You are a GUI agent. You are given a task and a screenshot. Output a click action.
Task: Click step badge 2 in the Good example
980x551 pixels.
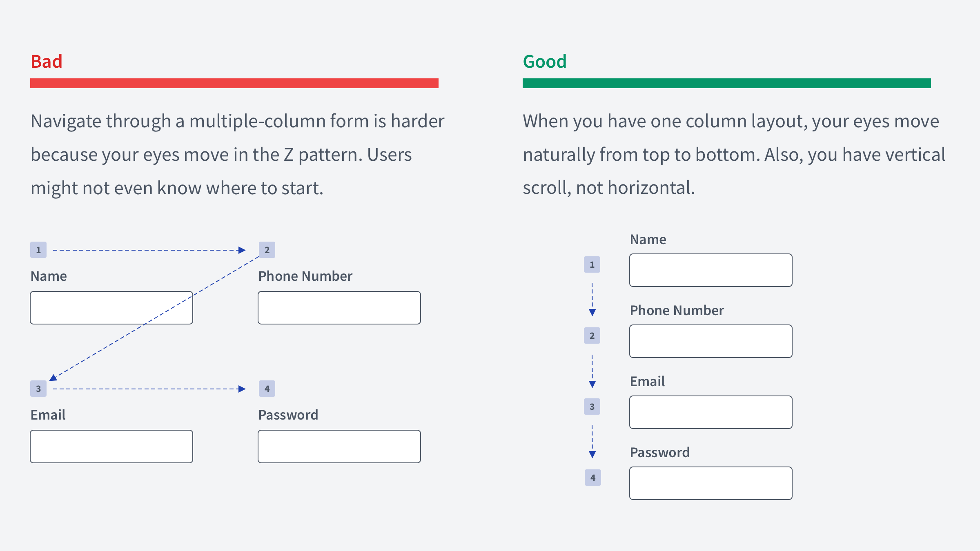click(592, 335)
